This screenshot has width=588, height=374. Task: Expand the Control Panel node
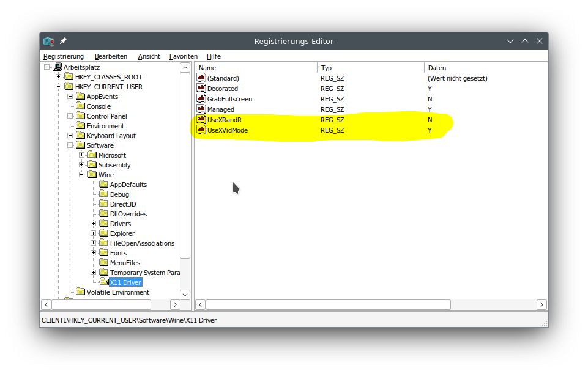pos(70,116)
